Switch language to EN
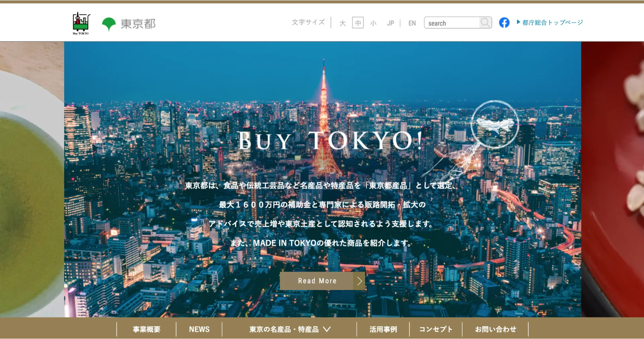The image size is (644, 339). click(412, 23)
